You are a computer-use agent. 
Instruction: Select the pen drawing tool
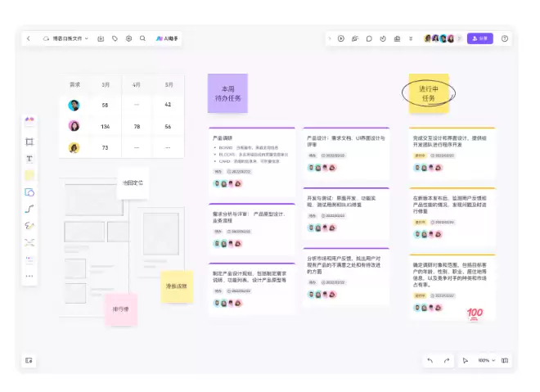[x=29, y=226]
